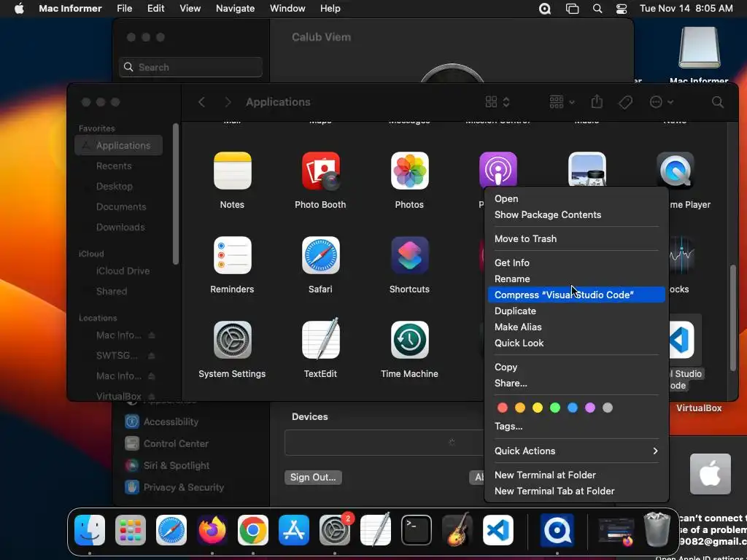Expand the Quick Actions submenu
This screenshot has height=560, width=747.
tap(576, 451)
